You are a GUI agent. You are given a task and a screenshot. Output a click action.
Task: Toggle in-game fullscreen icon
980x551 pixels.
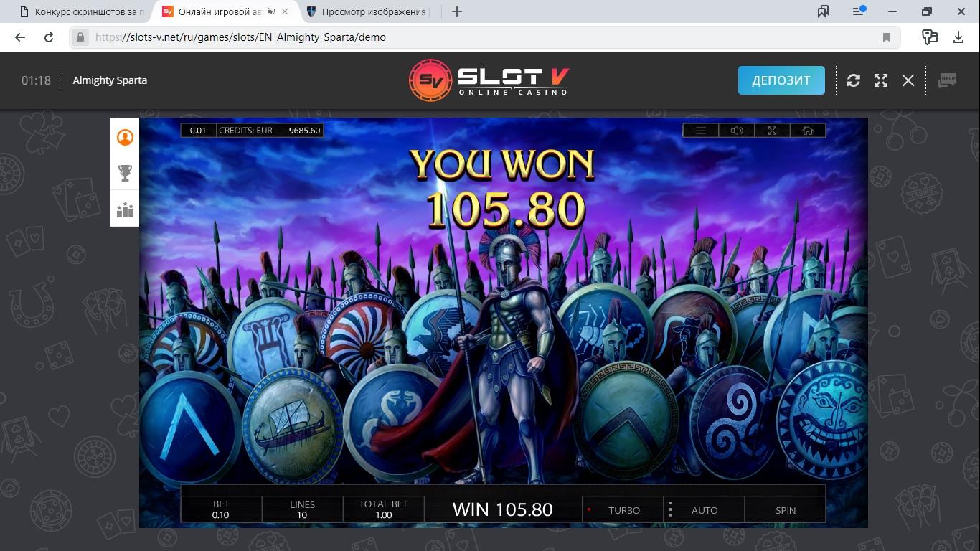click(x=772, y=131)
